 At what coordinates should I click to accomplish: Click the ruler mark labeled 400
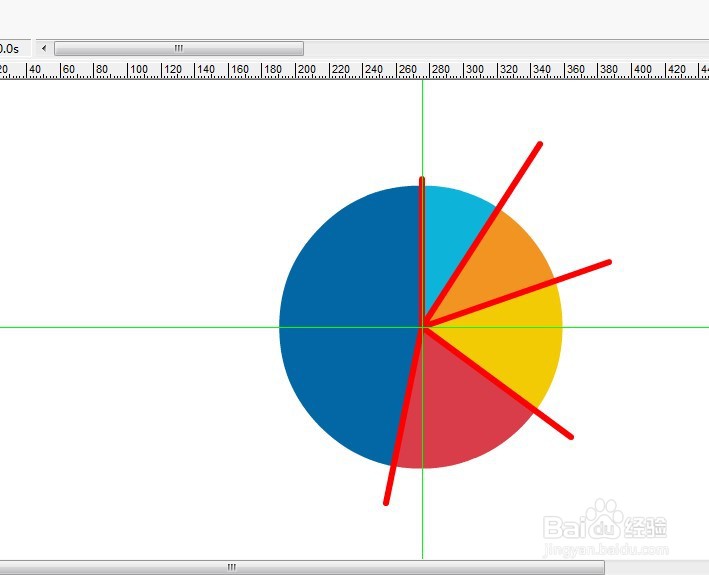point(643,70)
